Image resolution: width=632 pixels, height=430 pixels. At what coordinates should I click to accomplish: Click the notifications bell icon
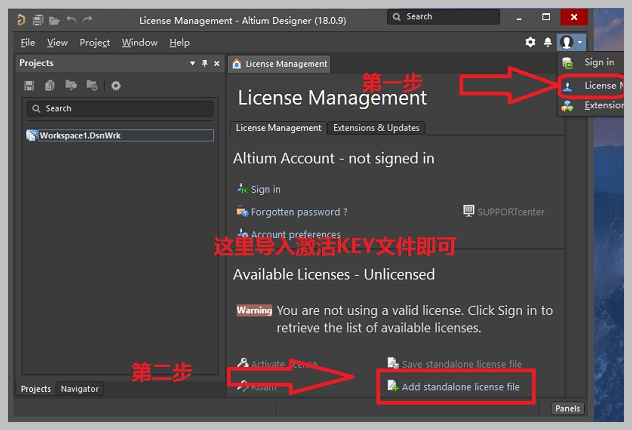coord(548,42)
